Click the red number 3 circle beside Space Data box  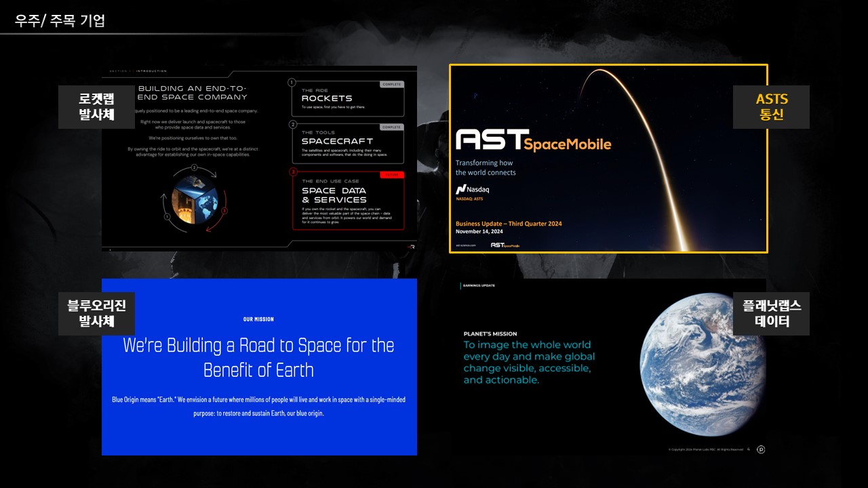293,172
